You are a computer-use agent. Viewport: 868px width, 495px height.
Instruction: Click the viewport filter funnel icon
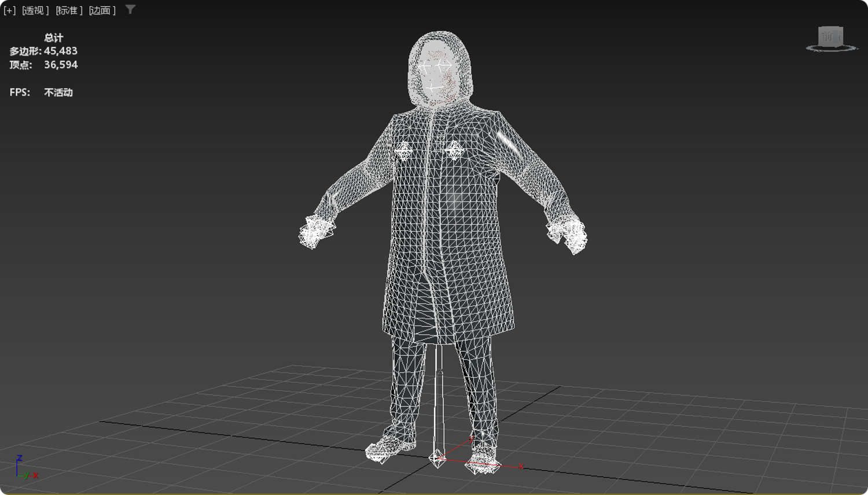(130, 10)
